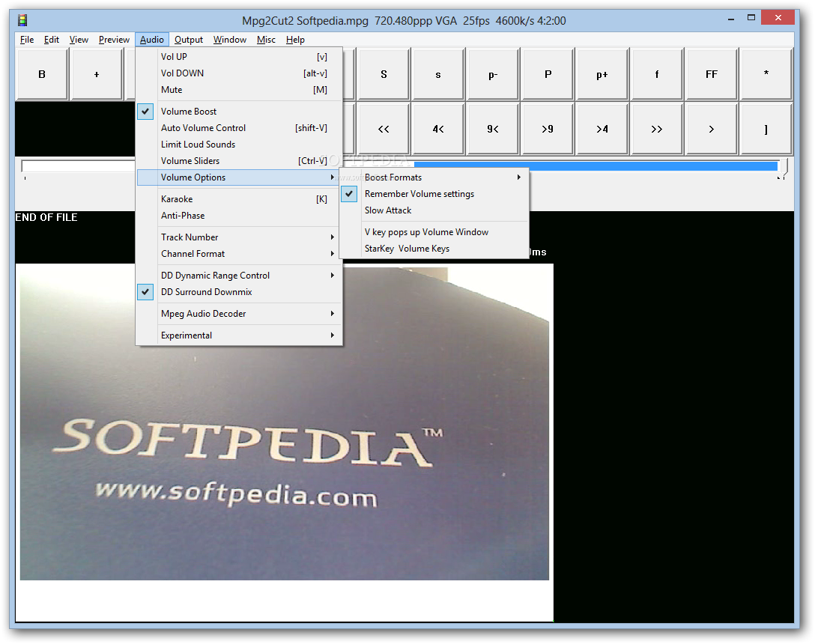Screen dimensions: 815x644
Task: Enable Limit Loud Sounds
Action: (239, 145)
